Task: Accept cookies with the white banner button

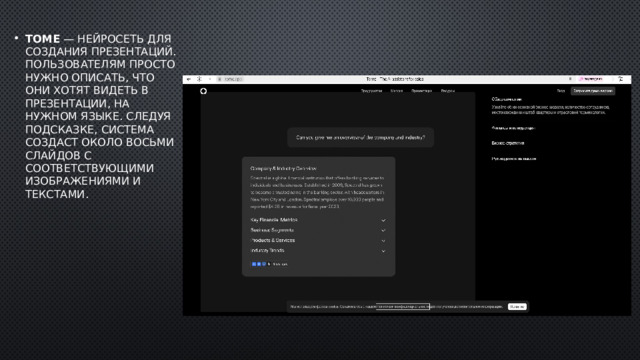Action: [517, 307]
